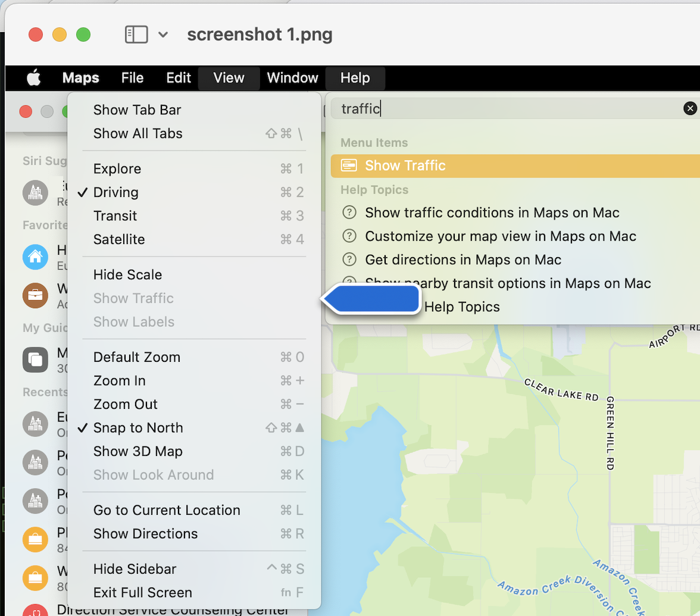Choose Show Tab Bar
This screenshot has height=616, width=700.
pyautogui.click(x=194, y=110)
